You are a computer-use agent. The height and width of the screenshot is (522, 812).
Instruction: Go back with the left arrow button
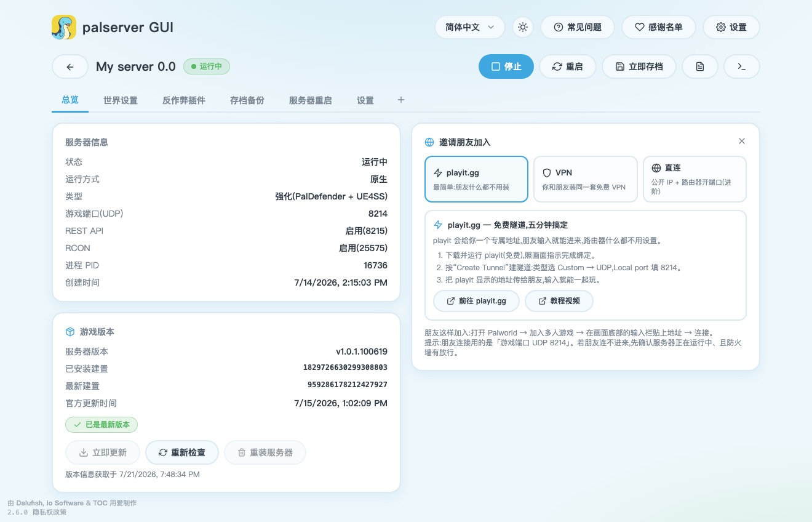(x=70, y=66)
